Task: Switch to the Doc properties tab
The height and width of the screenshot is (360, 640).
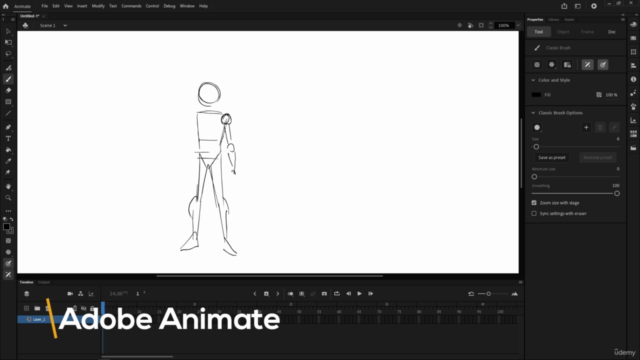Action: click(x=611, y=32)
